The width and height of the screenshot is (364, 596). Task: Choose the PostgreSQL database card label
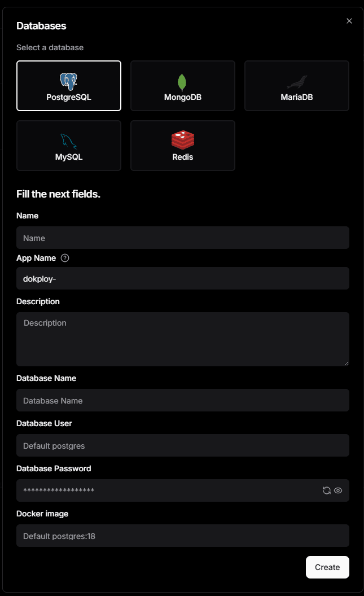point(69,97)
